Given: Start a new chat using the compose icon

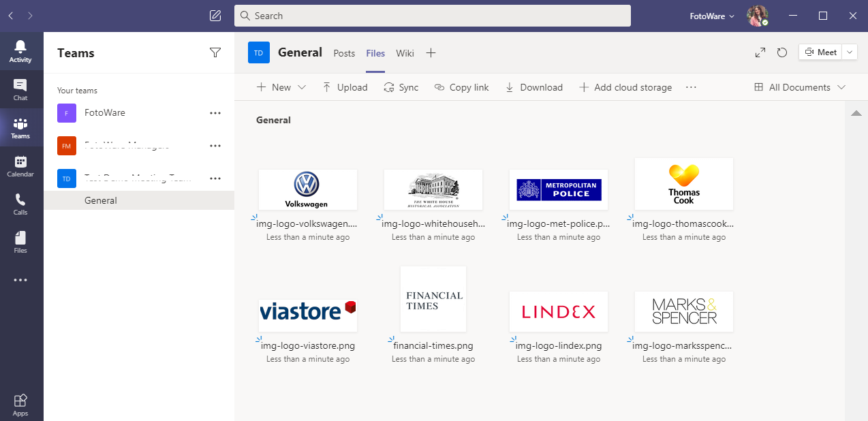Looking at the screenshot, I should [215, 15].
